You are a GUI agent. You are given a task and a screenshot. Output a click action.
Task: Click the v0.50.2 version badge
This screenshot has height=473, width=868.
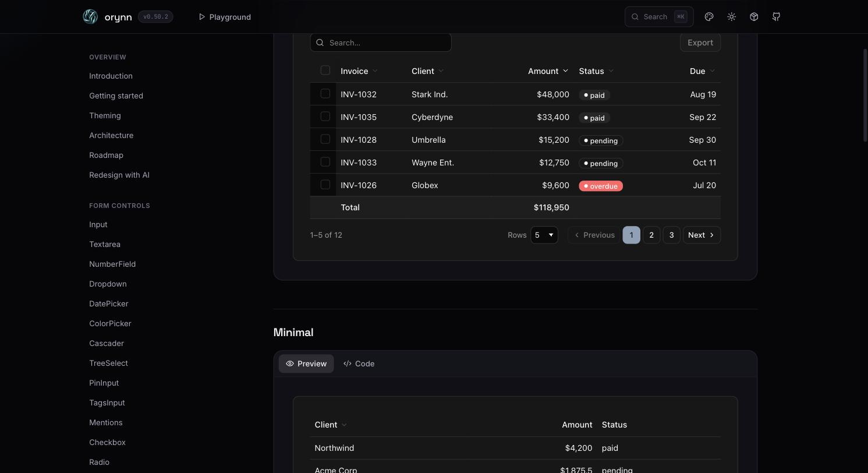tap(155, 17)
